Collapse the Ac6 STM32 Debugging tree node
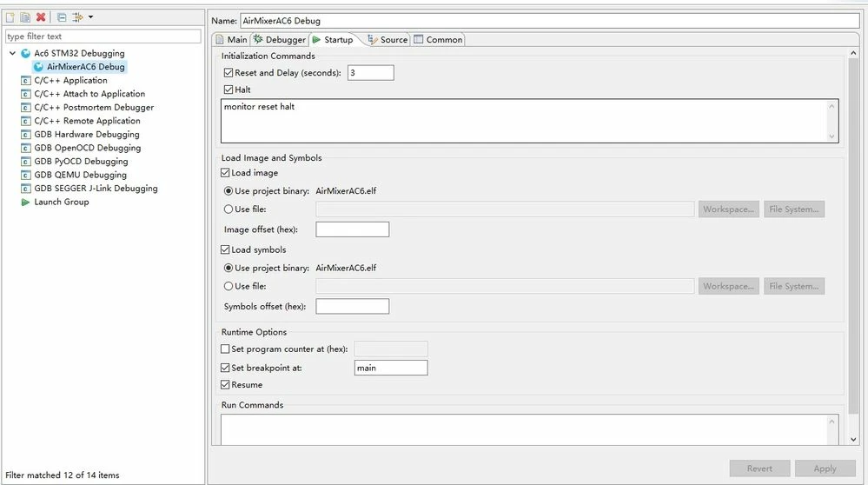This screenshot has width=868, height=485. pyautogui.click(x=12, y=53)
